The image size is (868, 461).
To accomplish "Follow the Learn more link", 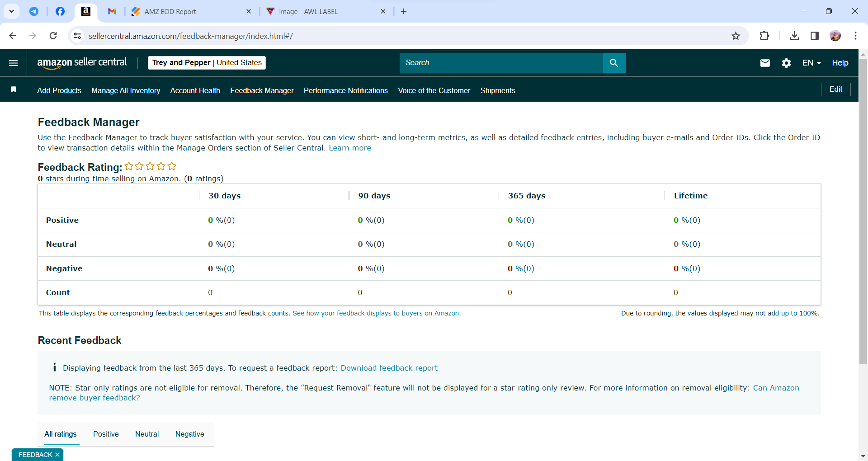I will (x=350, y=148).
